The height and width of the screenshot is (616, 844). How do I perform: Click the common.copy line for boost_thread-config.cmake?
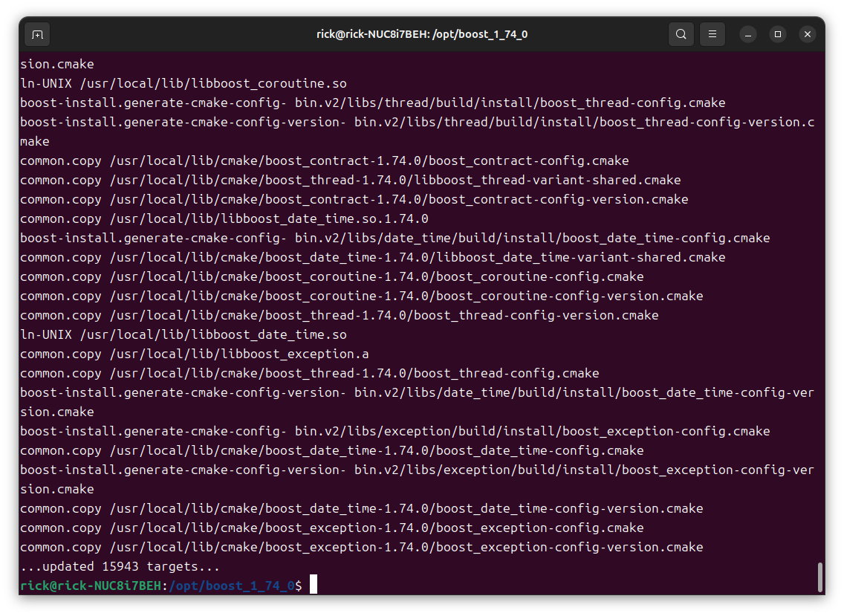[x=310, y=373]
